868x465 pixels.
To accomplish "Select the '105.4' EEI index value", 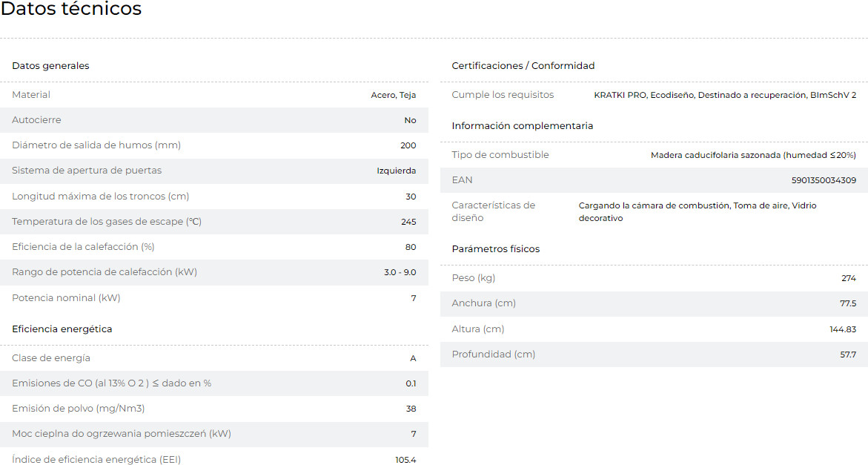I will pyautogui.click(x=405, y=460).
